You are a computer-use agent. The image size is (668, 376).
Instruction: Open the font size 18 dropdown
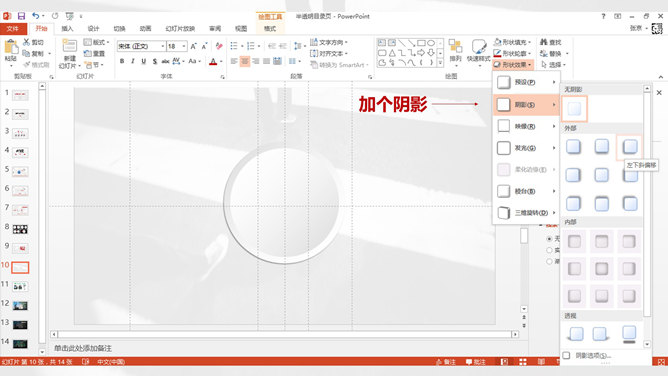pos(184,46)
